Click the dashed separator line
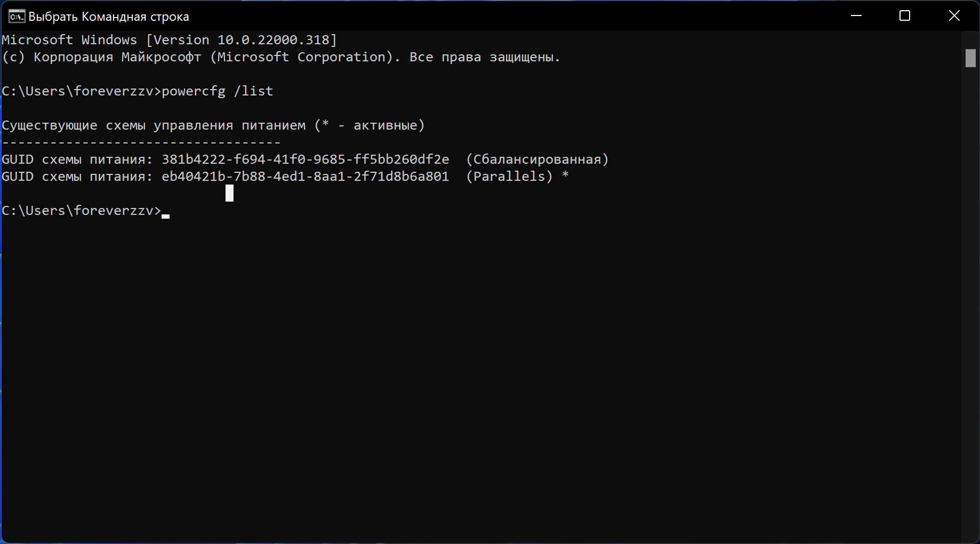980x544 pixels. [141, 142]
